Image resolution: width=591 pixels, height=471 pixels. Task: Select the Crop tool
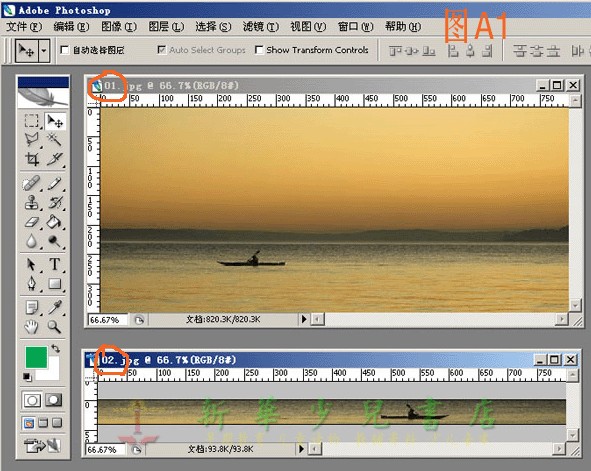point(32,159)
